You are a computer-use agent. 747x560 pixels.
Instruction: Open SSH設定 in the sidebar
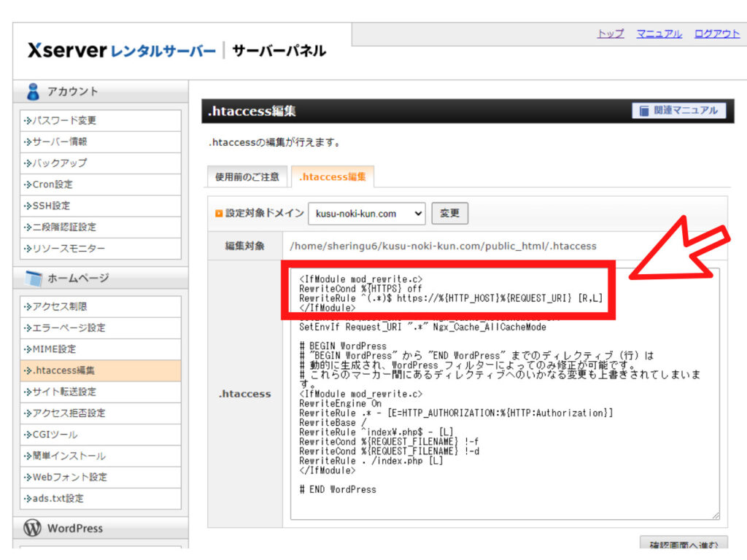pos(101,206)
